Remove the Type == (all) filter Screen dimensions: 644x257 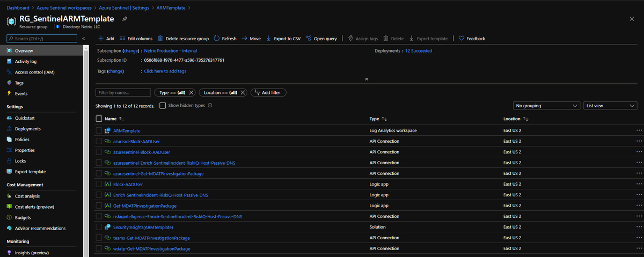191,92
